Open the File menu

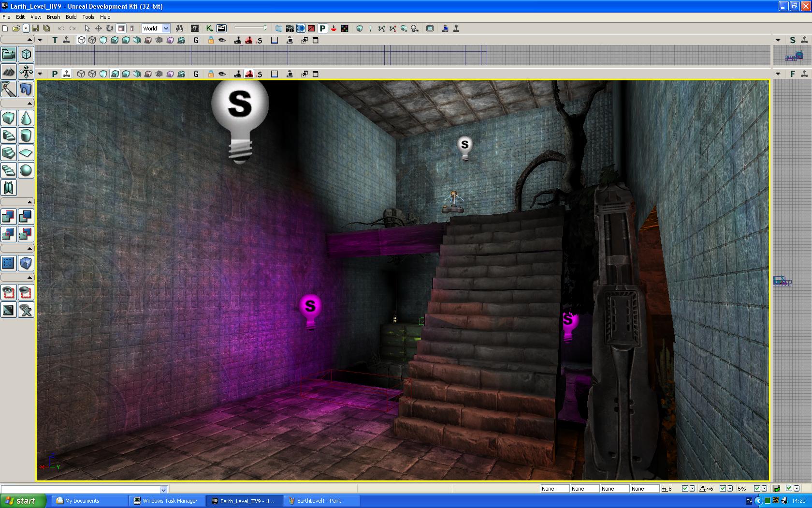(x=6, y=17)
